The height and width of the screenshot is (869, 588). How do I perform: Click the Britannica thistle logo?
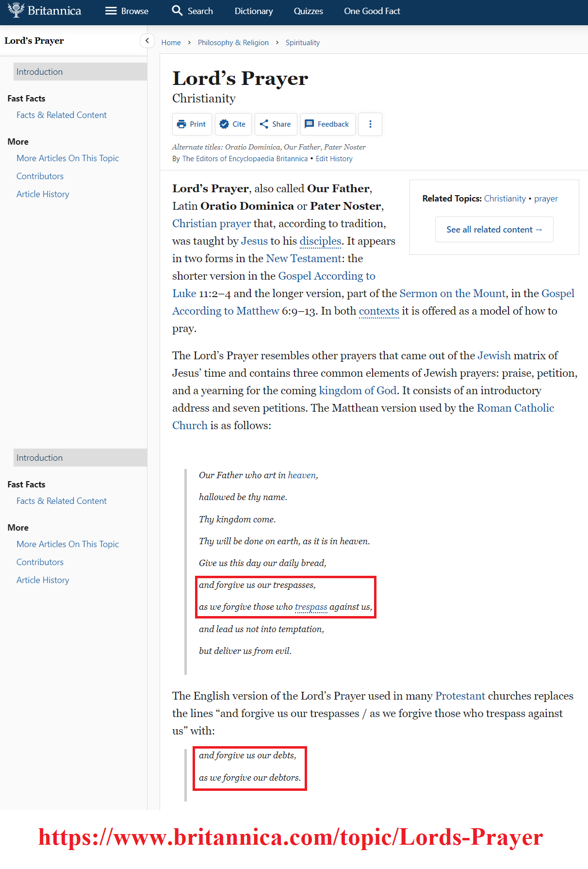point(16,10)
